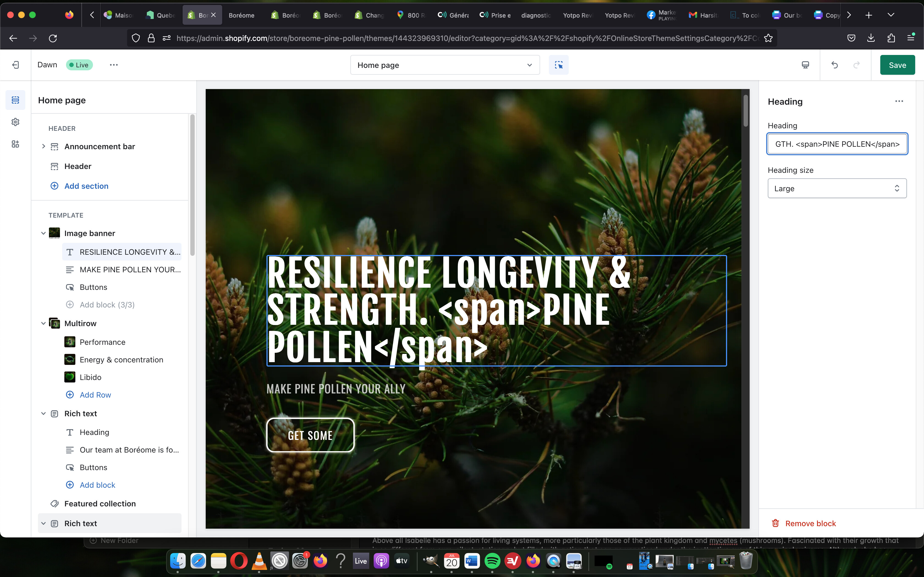Collapse the Multirow section

point(43,323)
